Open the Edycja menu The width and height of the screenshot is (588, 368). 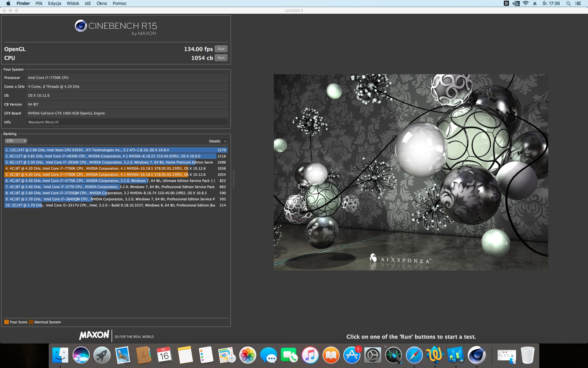click(55, 3)
